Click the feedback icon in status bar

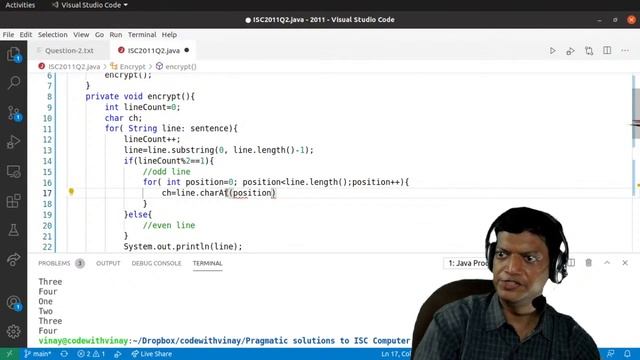[x=611, y=354]
